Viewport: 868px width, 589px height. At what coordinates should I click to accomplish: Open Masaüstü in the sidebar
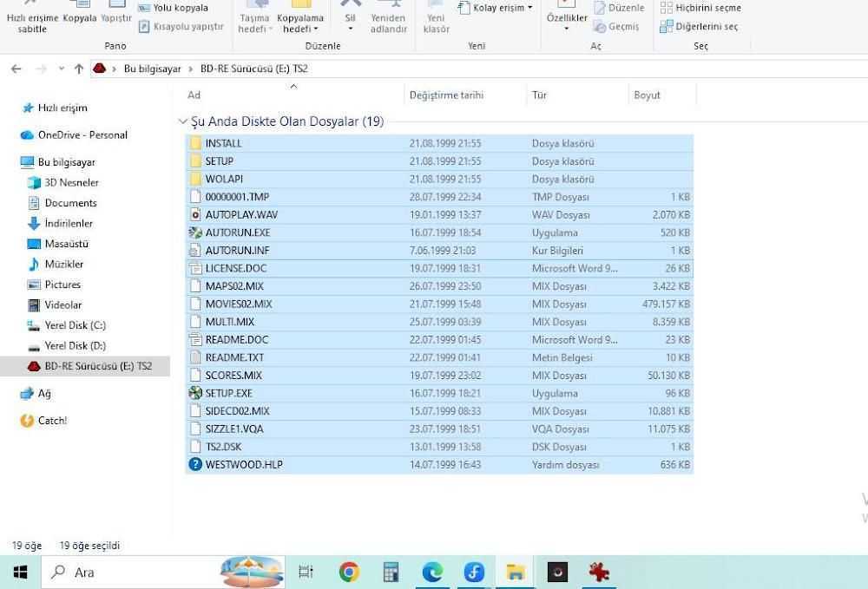[x=57, y=244]
